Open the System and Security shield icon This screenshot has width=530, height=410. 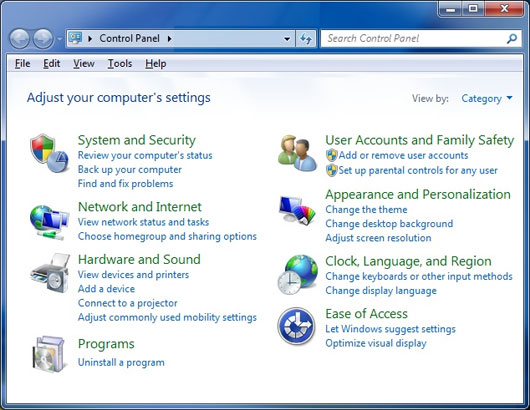click(x=49, y=153)
